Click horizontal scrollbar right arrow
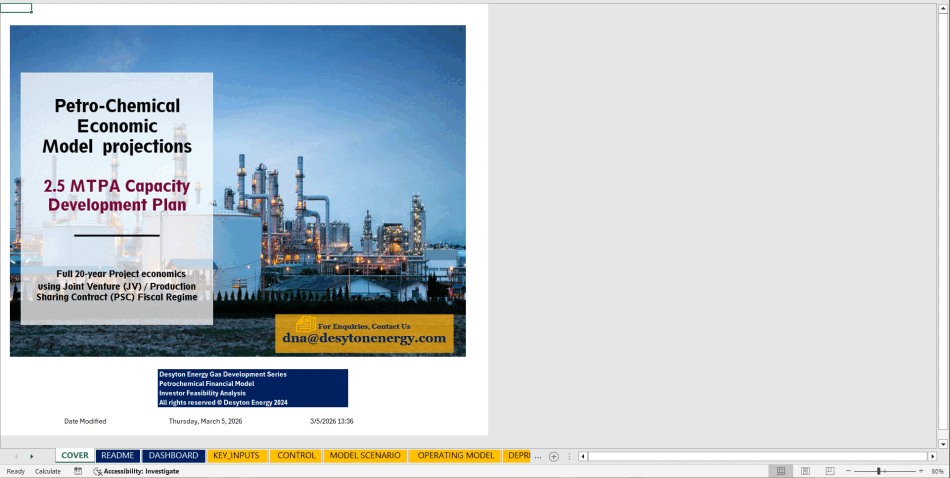 tap(932, 456)
